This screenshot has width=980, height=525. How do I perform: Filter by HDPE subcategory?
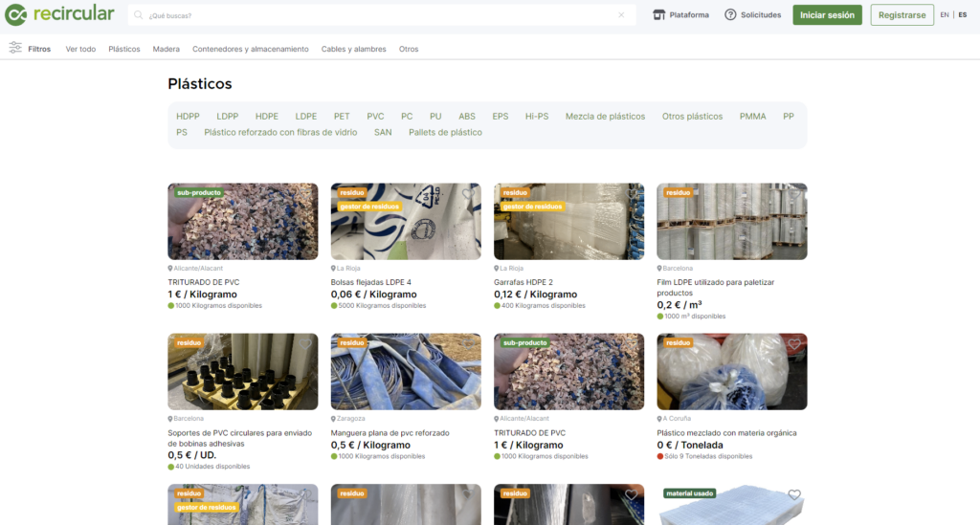coord(267,116)
